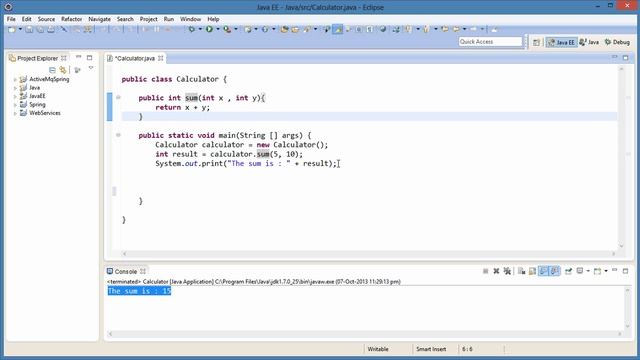Click the Open Console icon
The width and height of the screenshot is (640, 360).
tap(598, 271)
